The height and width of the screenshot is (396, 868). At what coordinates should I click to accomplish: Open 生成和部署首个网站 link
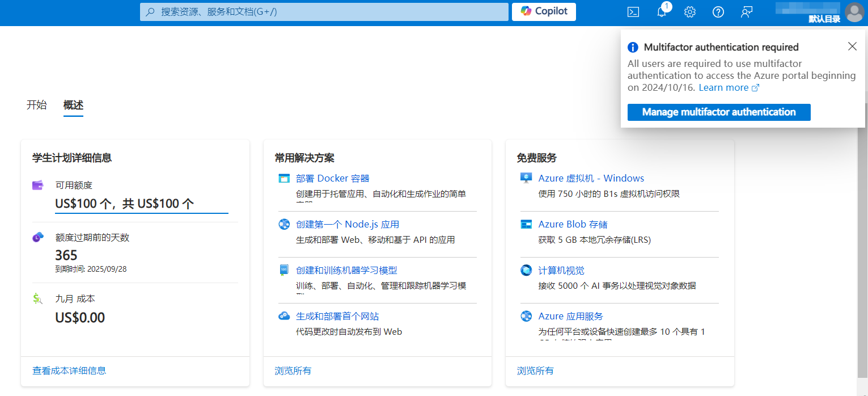click(x=337, y=316)
